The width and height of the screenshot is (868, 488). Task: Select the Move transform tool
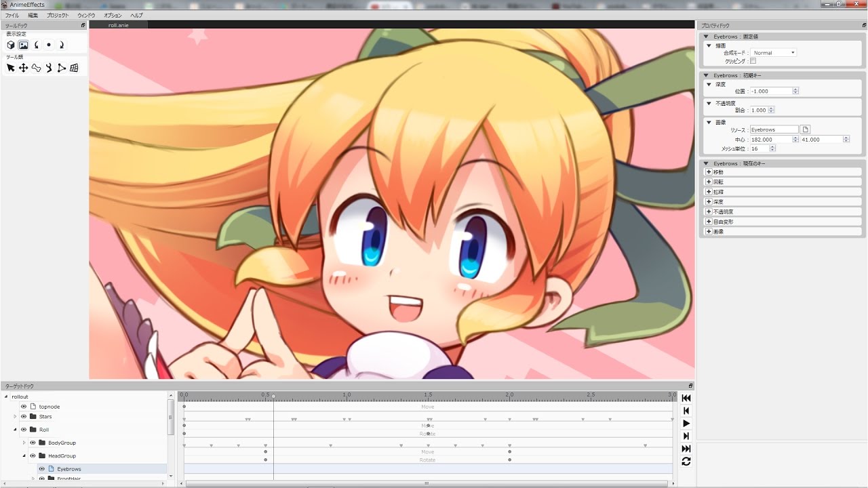tap(24, 68)
